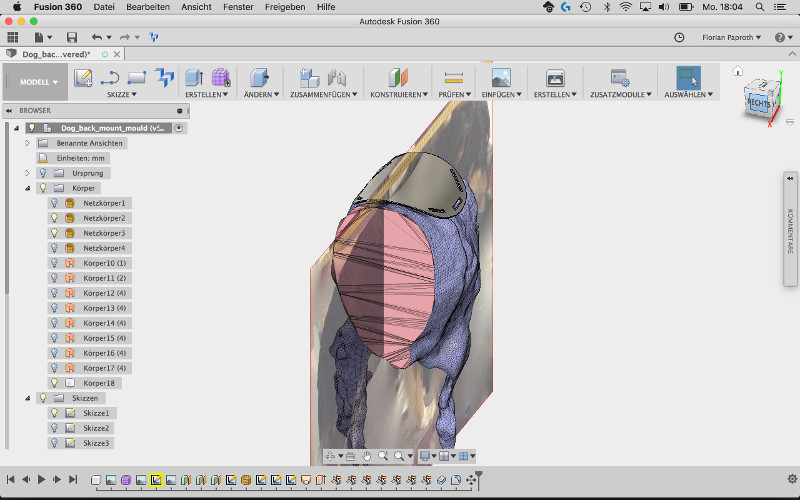The image size is (800, 500).
Task: Click the RECHTS face of the view cube
Action: pos(758,103)
